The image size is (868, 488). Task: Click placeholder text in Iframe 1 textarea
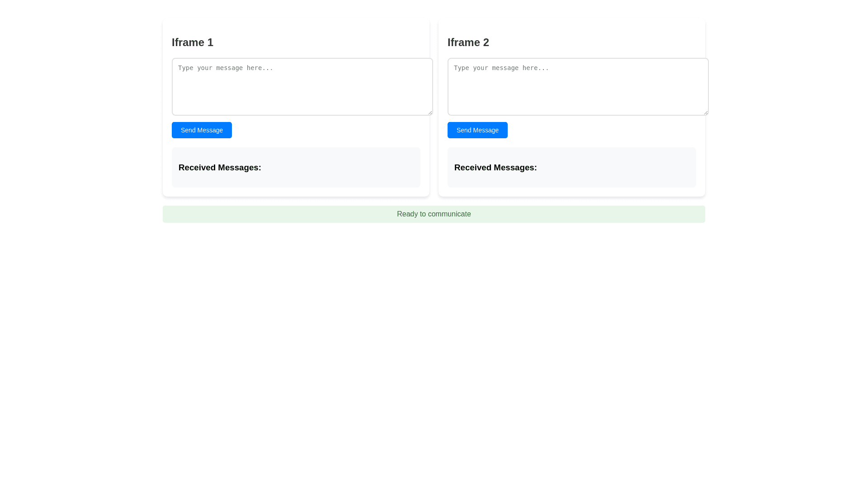click(x=226, y=68)
